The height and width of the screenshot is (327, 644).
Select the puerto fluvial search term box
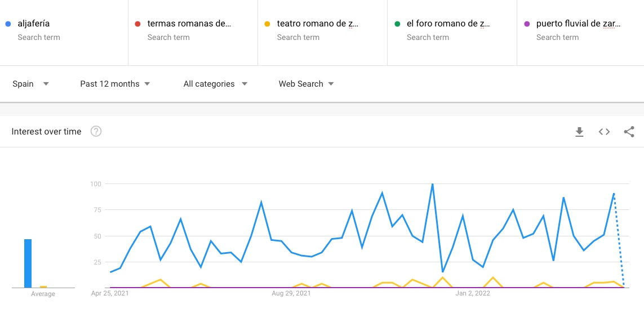coord(581,31)
